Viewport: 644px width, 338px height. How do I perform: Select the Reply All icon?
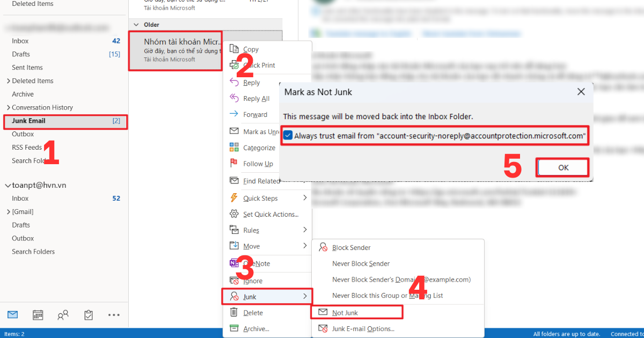235,98
